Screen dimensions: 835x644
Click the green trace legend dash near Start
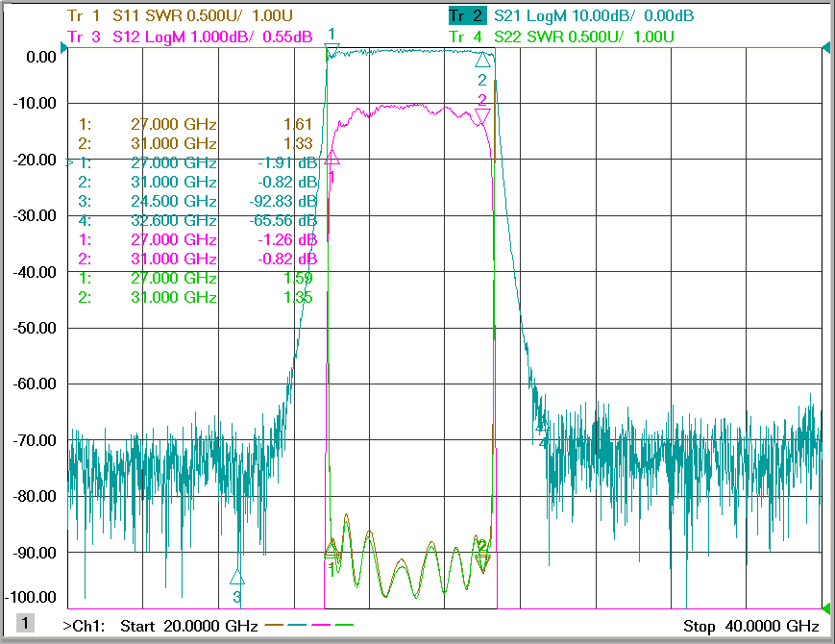[344, 624]
